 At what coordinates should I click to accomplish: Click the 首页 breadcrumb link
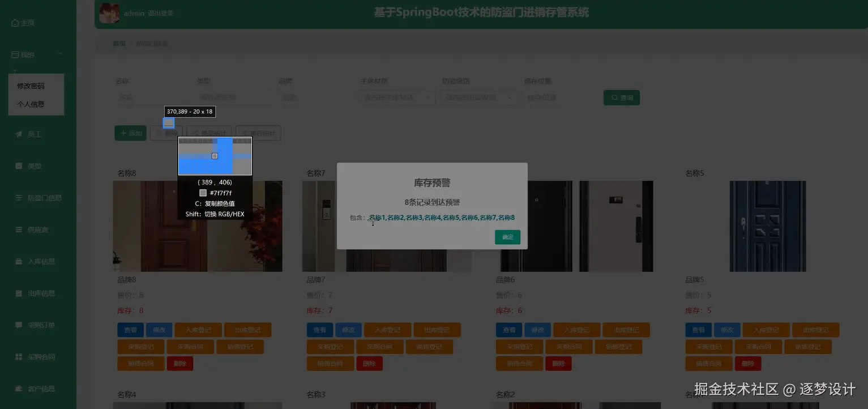point(119,44)
